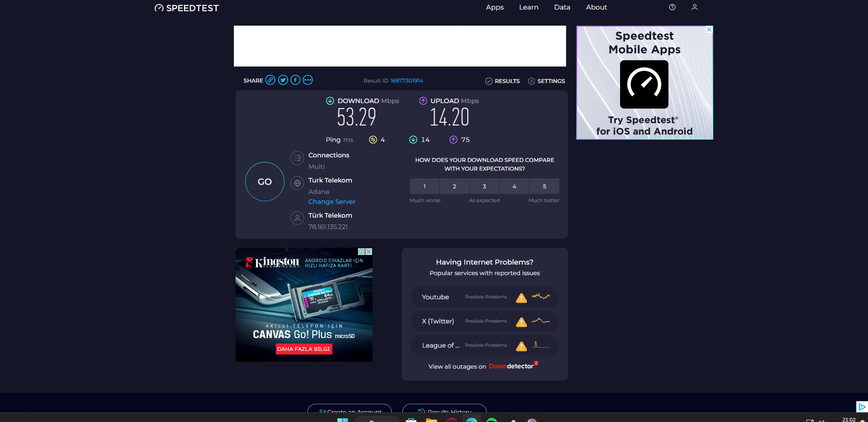Open the X (Twitter) outage row
Viewport: 868px width, 422px height.
click(484, 321)
